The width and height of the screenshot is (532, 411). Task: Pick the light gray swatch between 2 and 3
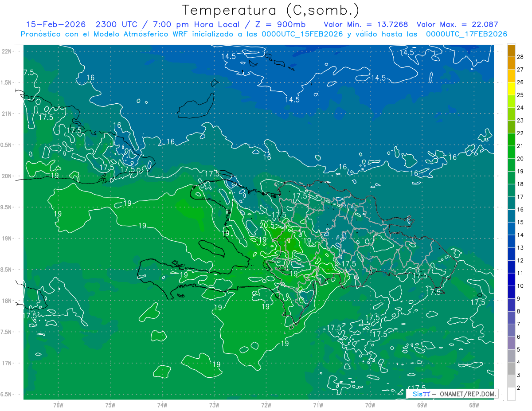pos(511,381)
